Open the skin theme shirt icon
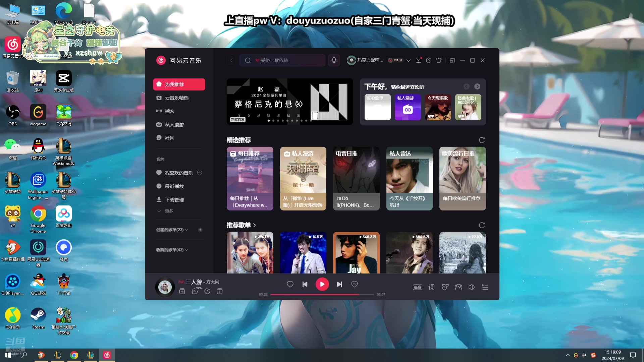 [x=439, y=60]
